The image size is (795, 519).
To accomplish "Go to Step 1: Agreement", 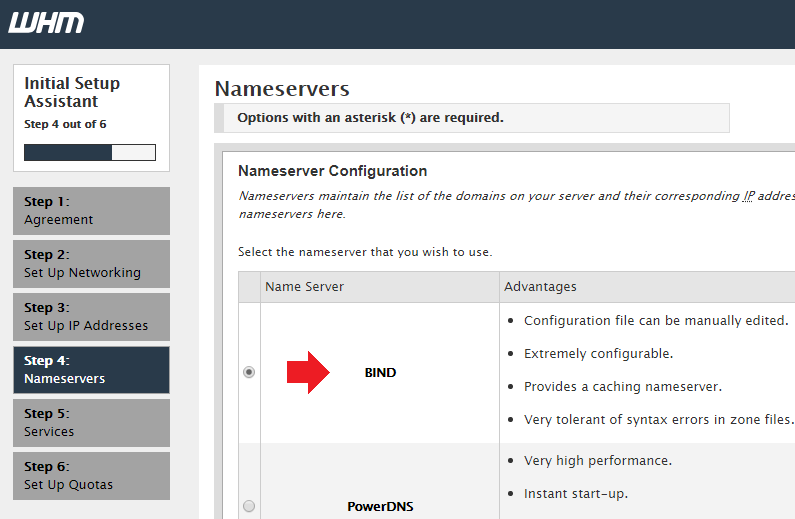I will 91,211.
